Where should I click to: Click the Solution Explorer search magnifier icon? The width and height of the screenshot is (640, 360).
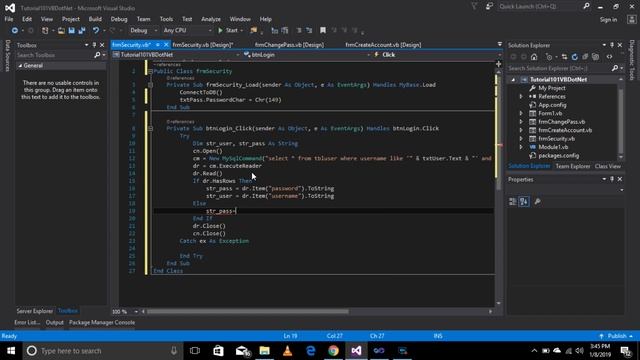click(x=615, y=68)
